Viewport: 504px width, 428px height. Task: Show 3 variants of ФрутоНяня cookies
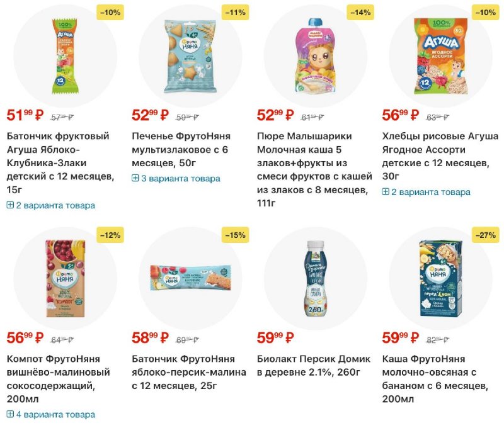pyautogui.click(x=180, y=179)
